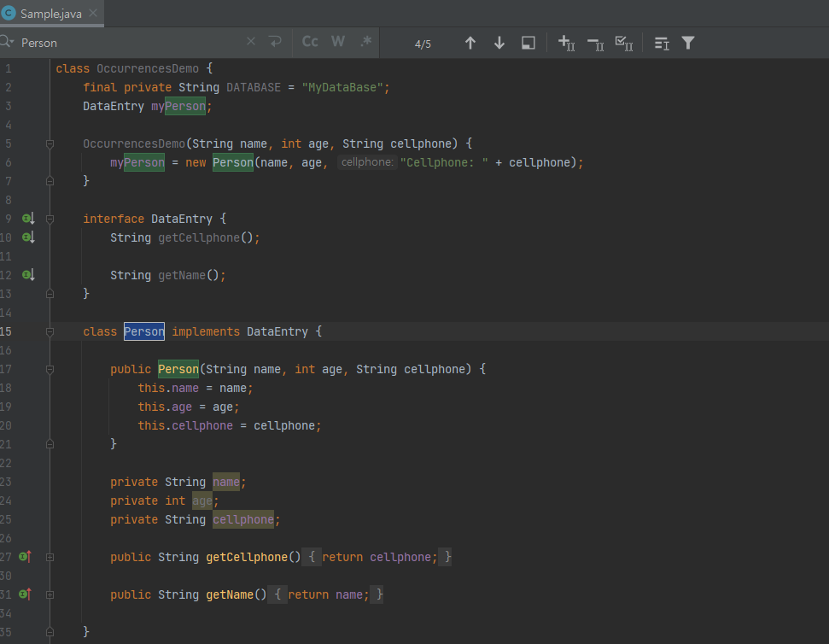Open getName implemented-by gutter icon line 12
This screenshot has width=829, height=644.
28,275
